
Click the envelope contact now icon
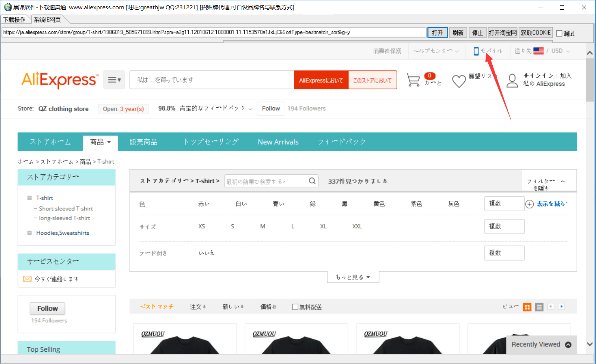pyautogui.click(x=27, y=279)
